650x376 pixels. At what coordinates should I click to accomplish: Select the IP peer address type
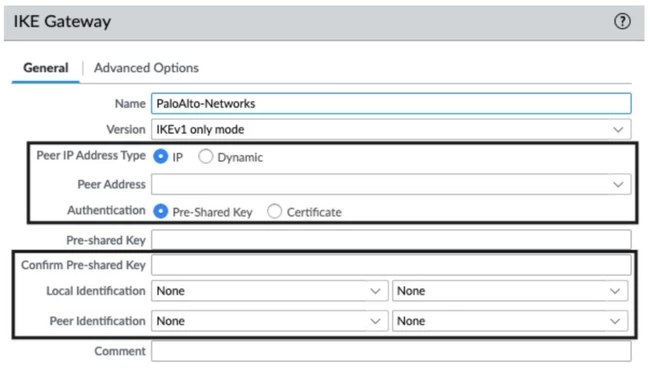160,157
